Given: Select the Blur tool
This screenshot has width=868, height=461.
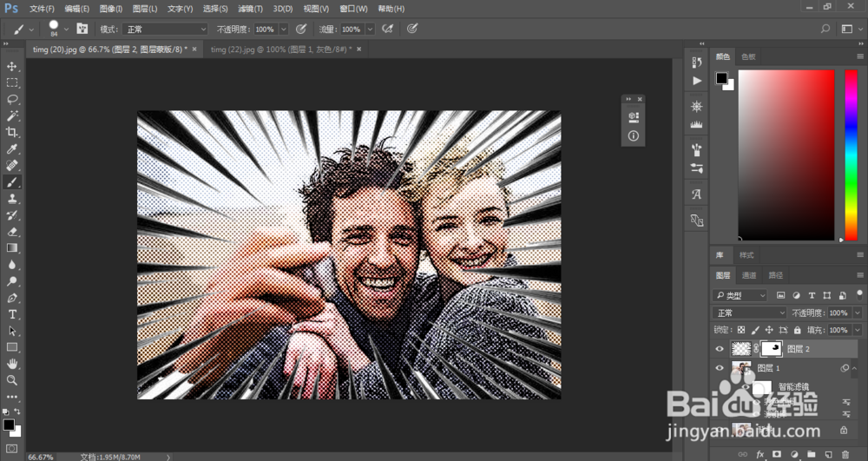Looking at the screenshot, I should pos(11,265).
